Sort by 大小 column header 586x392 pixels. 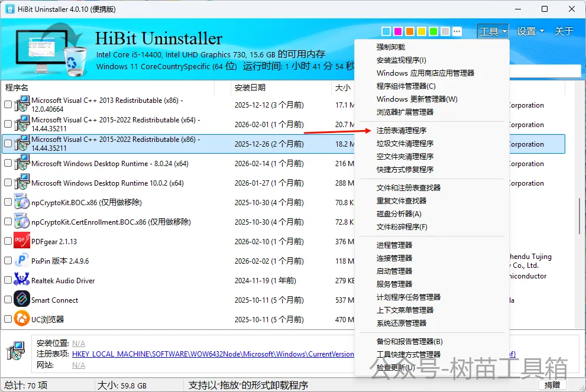[343, 88]
